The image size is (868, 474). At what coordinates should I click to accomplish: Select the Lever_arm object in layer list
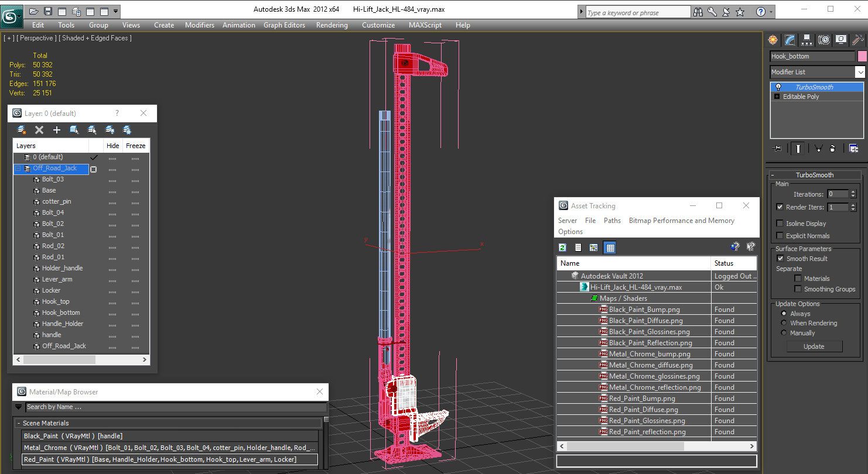pos(57,279)
